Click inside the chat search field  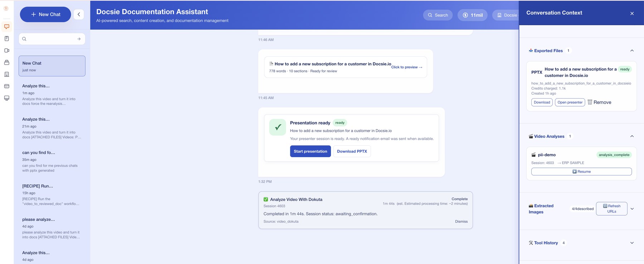[x=52, y=39]
